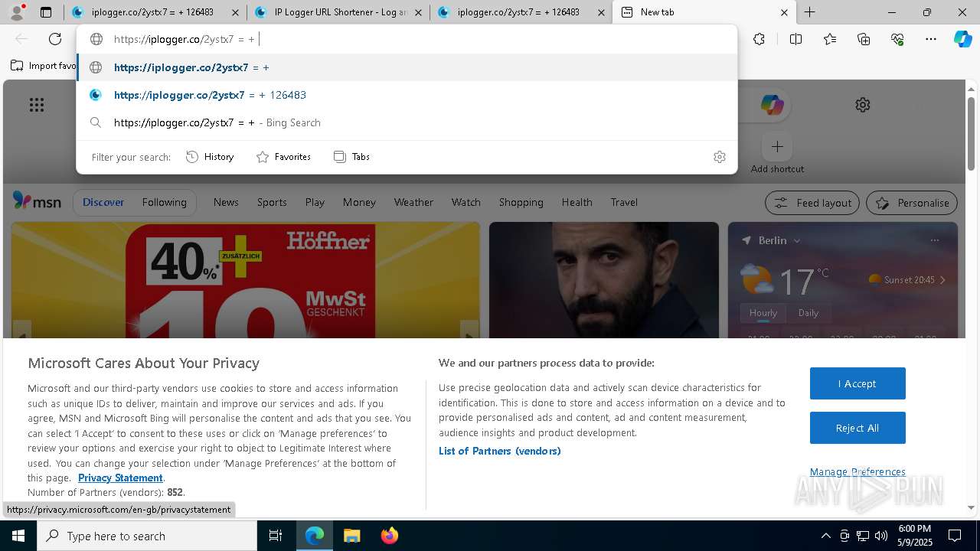Screen dimensions: 980x551
Task: Click the msn logo
Action: (37, 202)
